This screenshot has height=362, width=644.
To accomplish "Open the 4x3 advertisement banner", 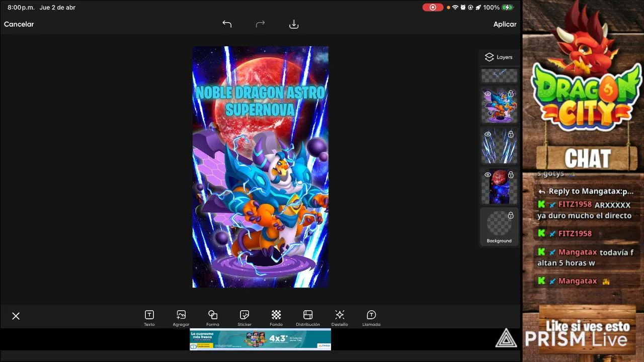I will pyautogui.click(x=260, y=339).
